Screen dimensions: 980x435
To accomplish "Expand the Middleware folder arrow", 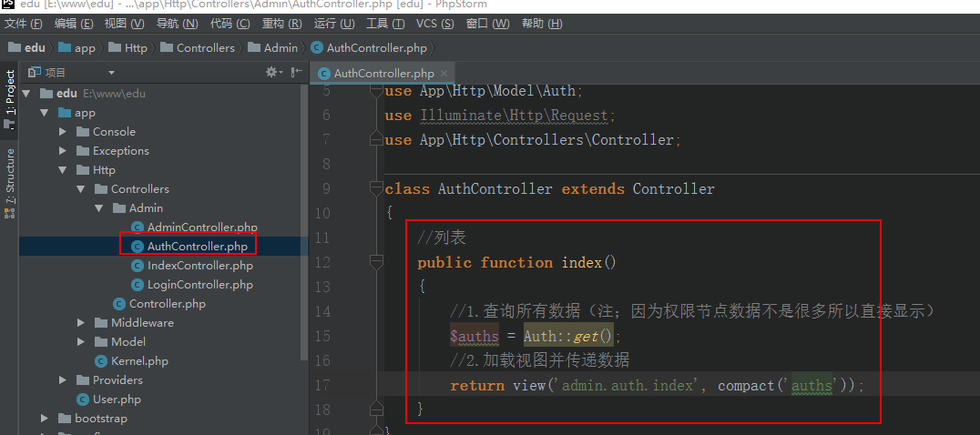I will pyautogui.click(x=80, y=323).
